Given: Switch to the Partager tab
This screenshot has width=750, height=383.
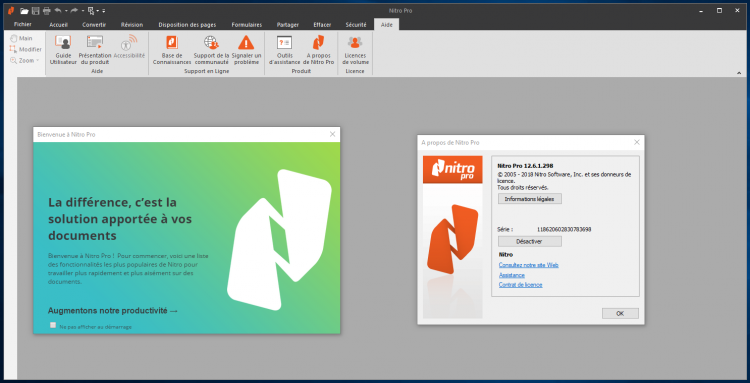Looking at the screenshot, I should tap(288, 24).
